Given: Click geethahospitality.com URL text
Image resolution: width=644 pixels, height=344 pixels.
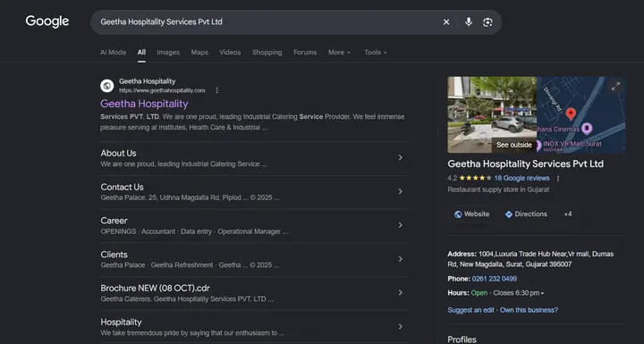Looking at the screenshot, I should tap(162, 90).
